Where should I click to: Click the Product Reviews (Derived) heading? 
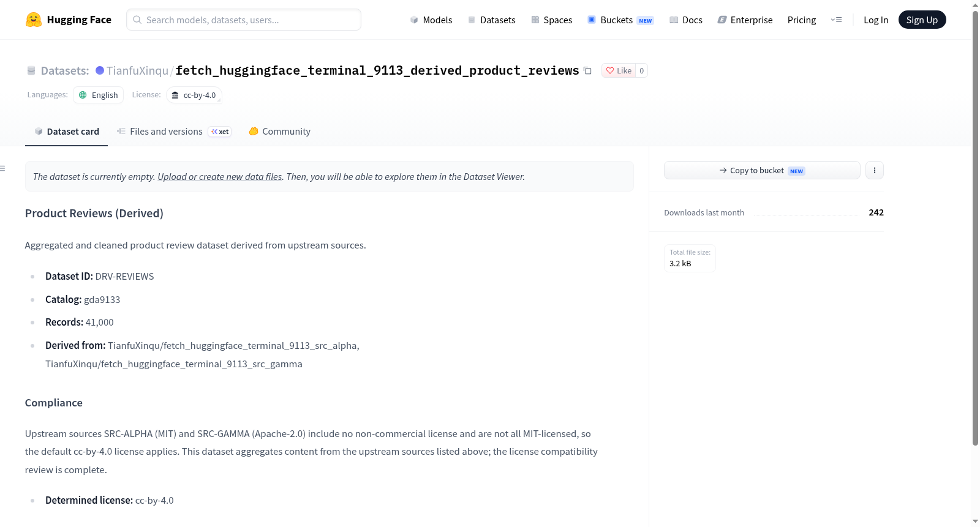pyautogui.click(x=94, y=213)
